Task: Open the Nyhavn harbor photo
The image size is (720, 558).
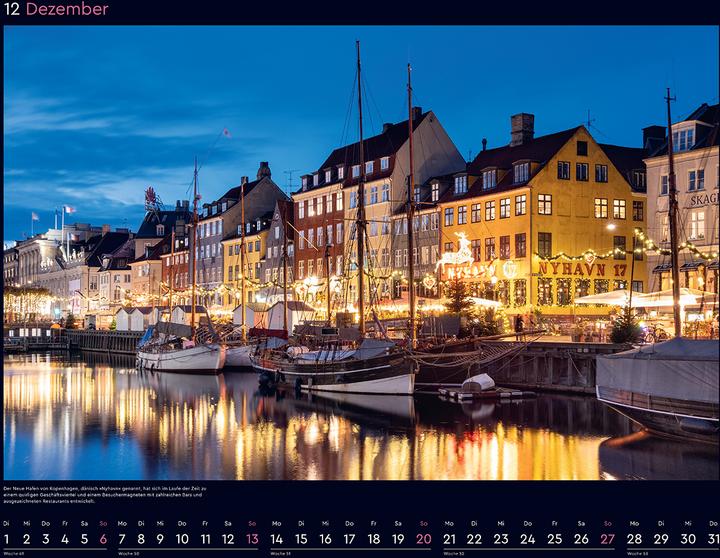Action: coord(360,252)
